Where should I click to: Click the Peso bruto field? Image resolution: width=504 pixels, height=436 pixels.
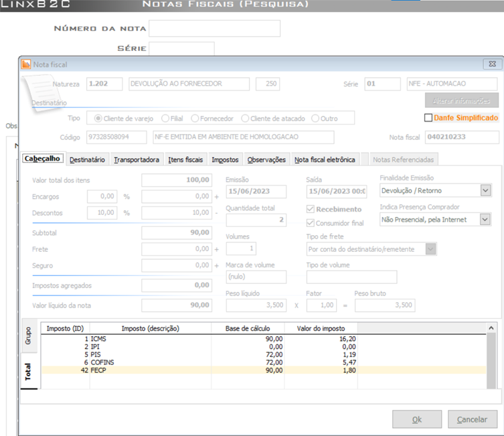[385, 305]
